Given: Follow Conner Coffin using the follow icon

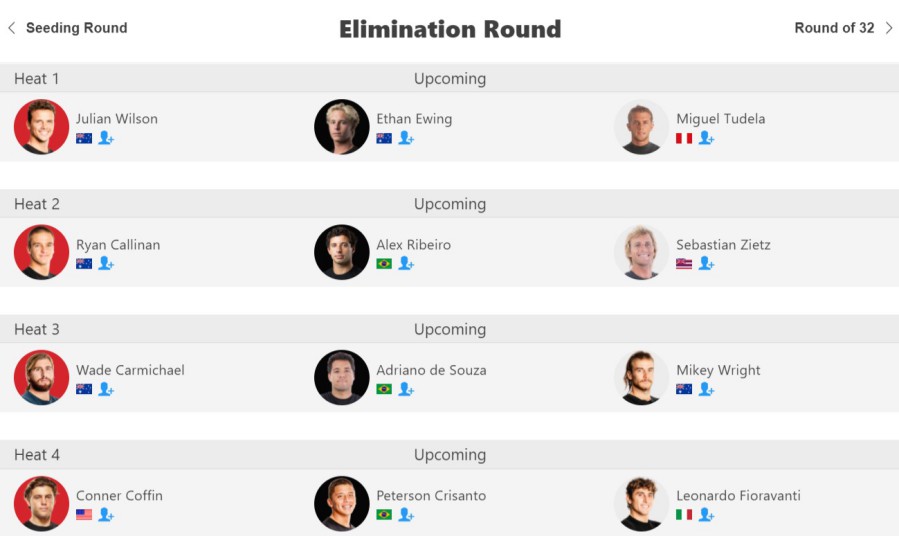Looking at the screenshot, I should 106,515.
